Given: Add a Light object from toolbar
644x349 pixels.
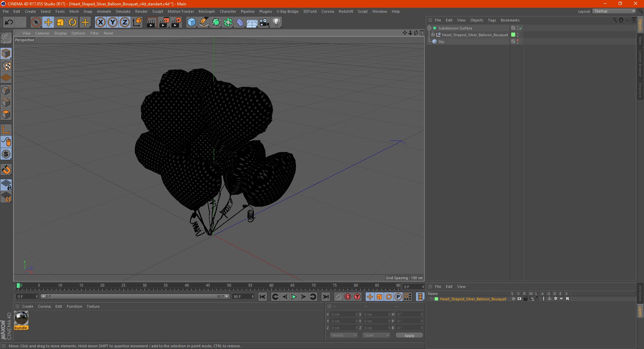Looking at the screenshot, I should pyautogui.click(x=276, y=22).
